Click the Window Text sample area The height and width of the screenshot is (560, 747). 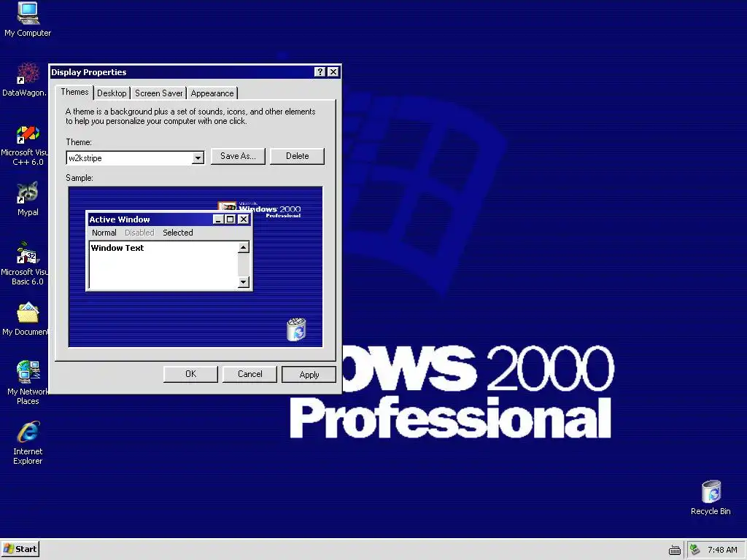163,265
